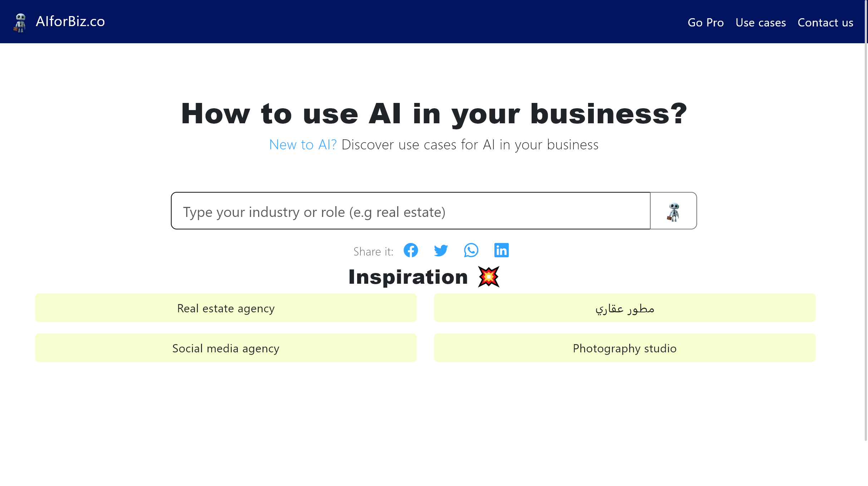The width and height of the screenshot is (868, 486).
Task: Open the Use cases menu item
Action: coord(761,21)
